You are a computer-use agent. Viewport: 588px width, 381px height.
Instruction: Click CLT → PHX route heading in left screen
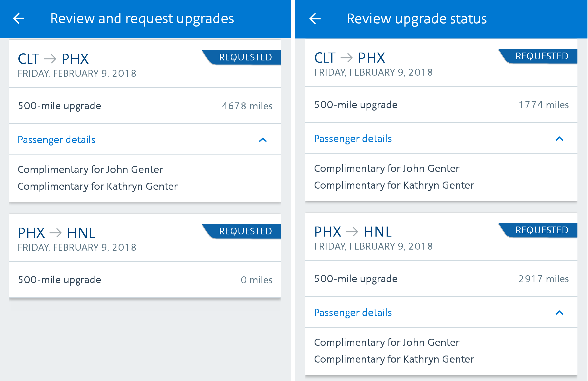click(x=53, y=59)
